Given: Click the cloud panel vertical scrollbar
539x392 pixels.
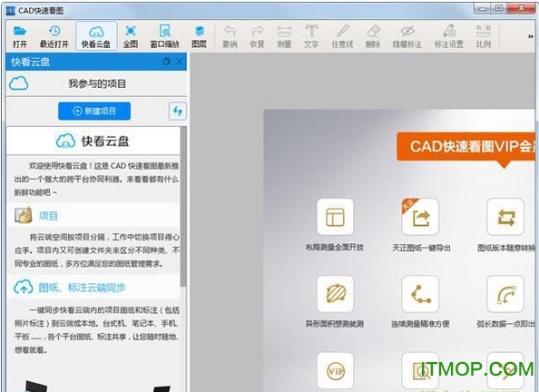Looking at the screenshot, I should (183, 206).
